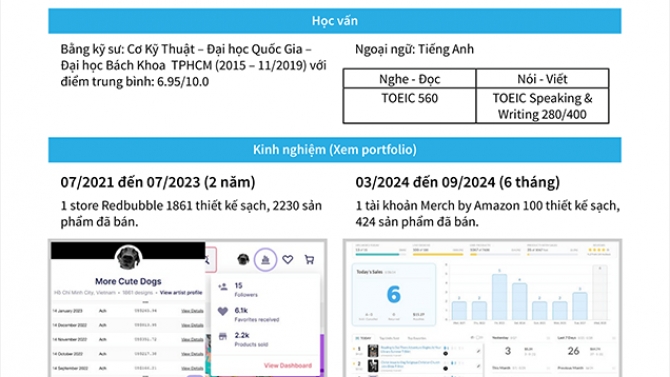Click the large dog profile picture
670x377 pixels.
pos(128,258)
